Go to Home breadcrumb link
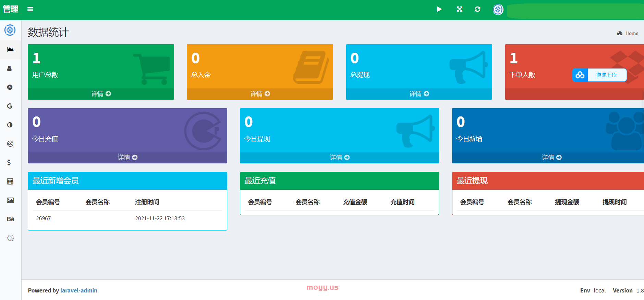 pyautogui.click(x=631, y=33)
